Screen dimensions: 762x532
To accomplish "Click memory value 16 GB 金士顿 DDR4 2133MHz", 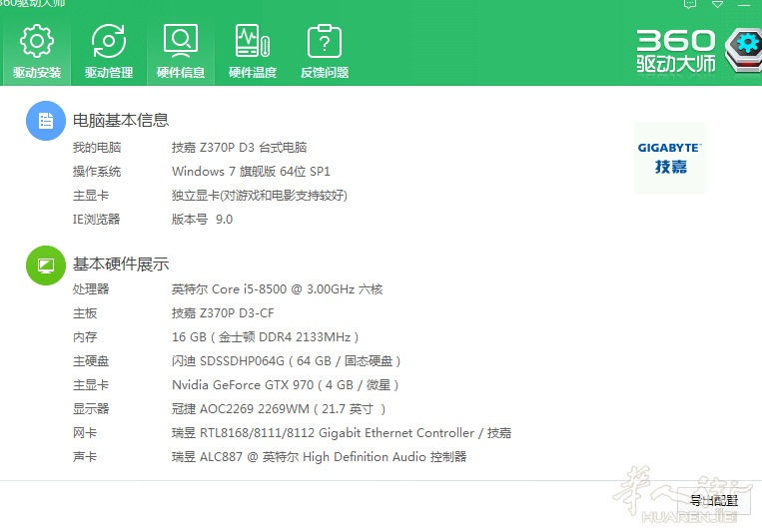I will click(266, 336).
